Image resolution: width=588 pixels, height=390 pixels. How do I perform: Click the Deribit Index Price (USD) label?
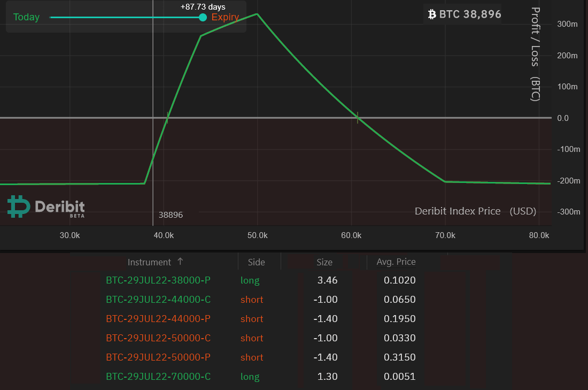tap(476, 211)
